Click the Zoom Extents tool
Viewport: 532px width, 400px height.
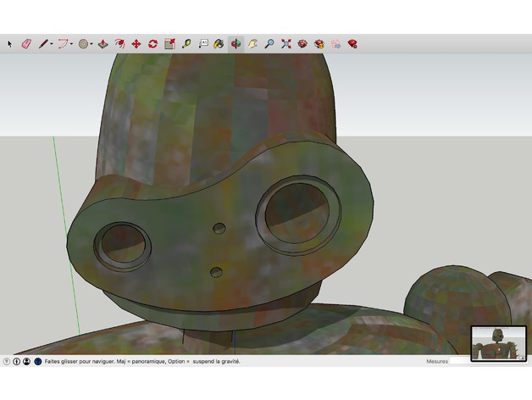286,44
